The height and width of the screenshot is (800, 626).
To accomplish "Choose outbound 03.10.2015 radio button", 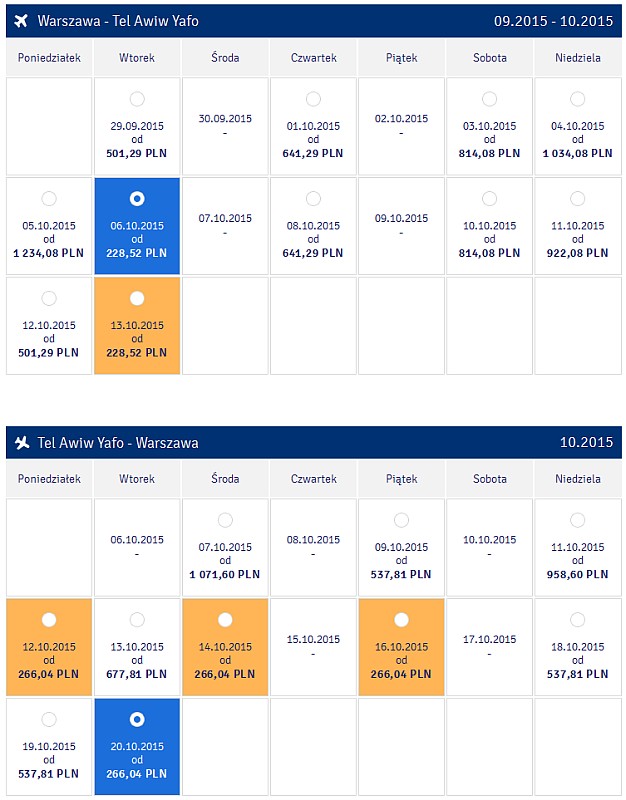I will [489, 99].
